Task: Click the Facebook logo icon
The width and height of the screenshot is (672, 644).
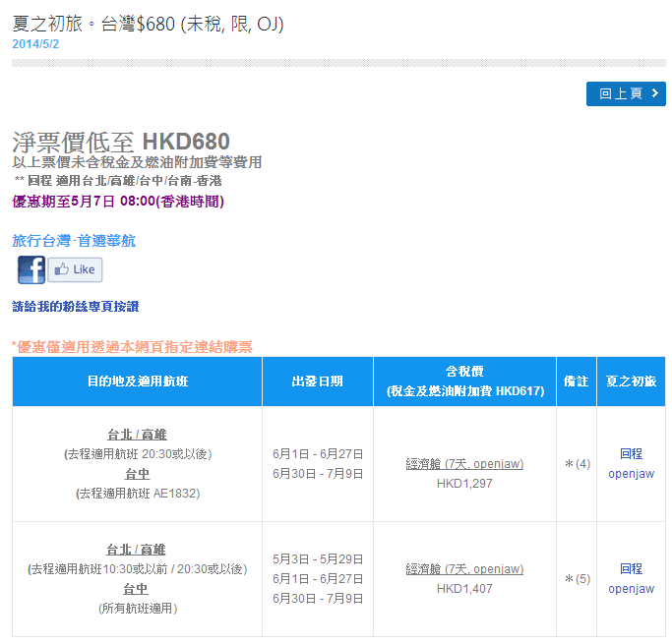Action: click(31, 269)
